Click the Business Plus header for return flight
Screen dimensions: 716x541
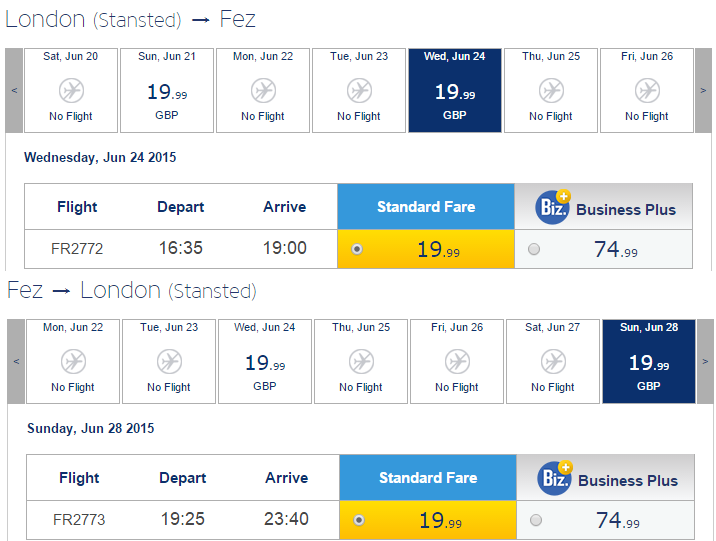coord(605,478)
